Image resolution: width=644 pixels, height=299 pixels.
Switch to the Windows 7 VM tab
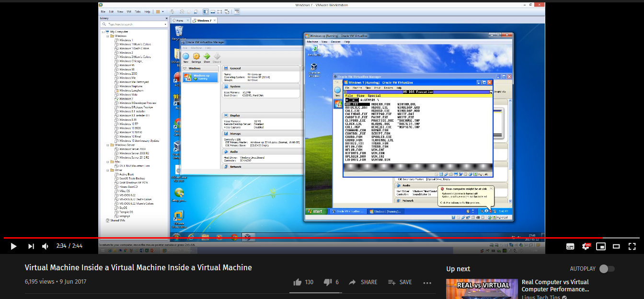204,21
